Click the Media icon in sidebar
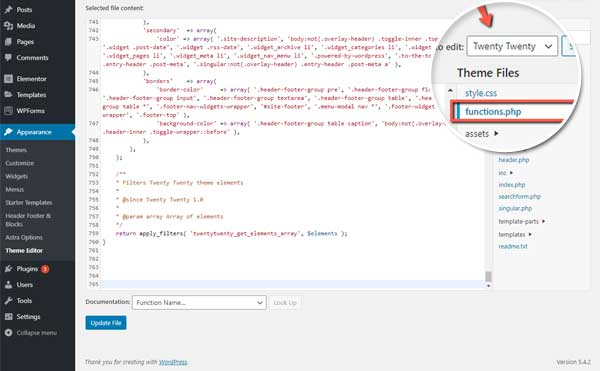Image resolution: width=600 pixels, height=371 pixels. click(x=8, y=26)
